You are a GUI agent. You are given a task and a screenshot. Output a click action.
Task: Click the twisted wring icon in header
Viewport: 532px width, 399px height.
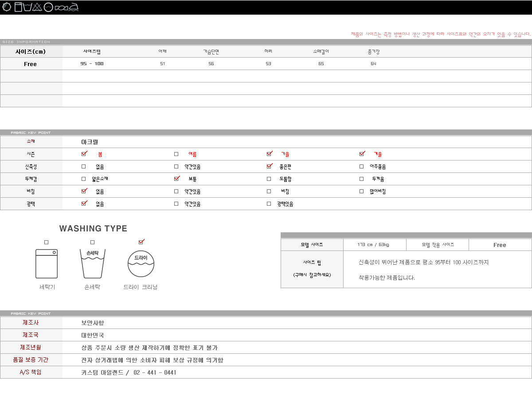click(62, 7)
